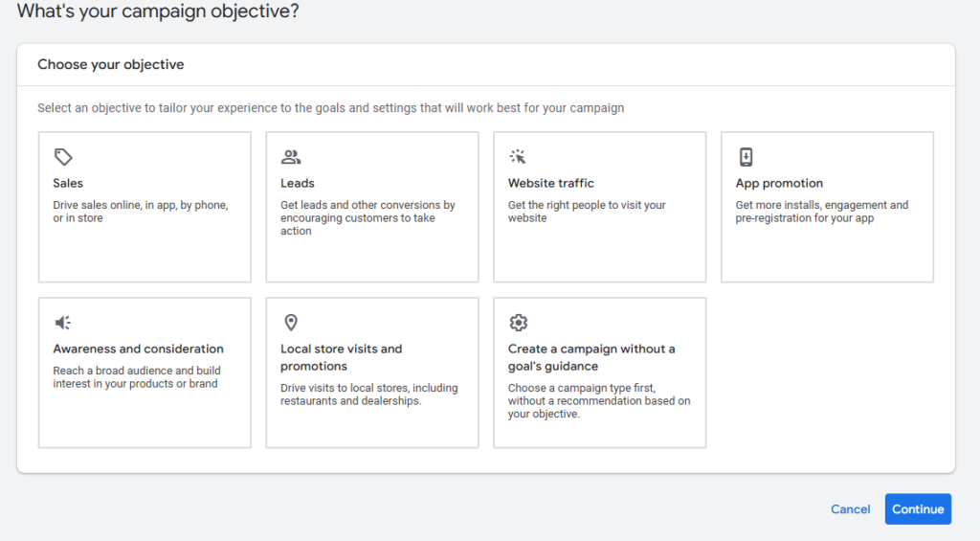This screenshot has height=541, width=980.
Task: Click the App promotion phone icon
Action: tap(746, 157)
